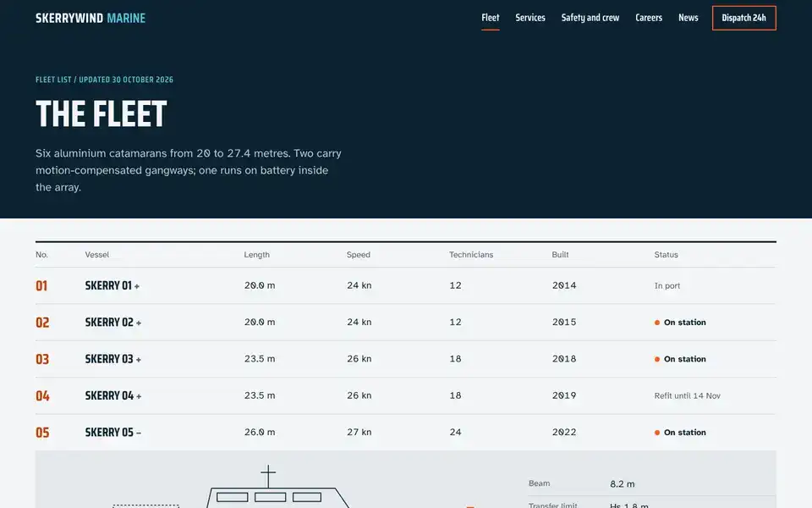Click the 2022 built year
Screen dimensions: 812x508
point(564,432)
